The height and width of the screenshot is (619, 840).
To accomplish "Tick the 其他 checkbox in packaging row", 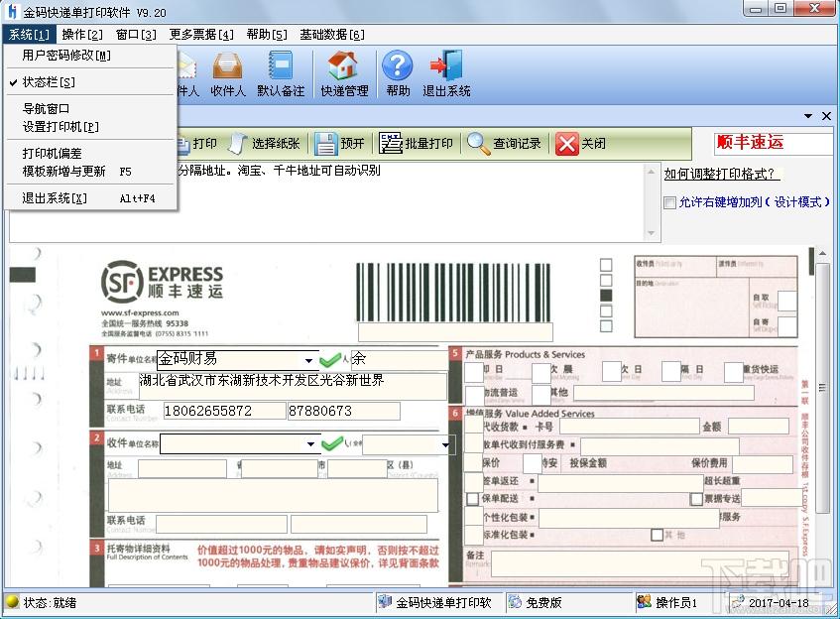I will click(657, 535).
